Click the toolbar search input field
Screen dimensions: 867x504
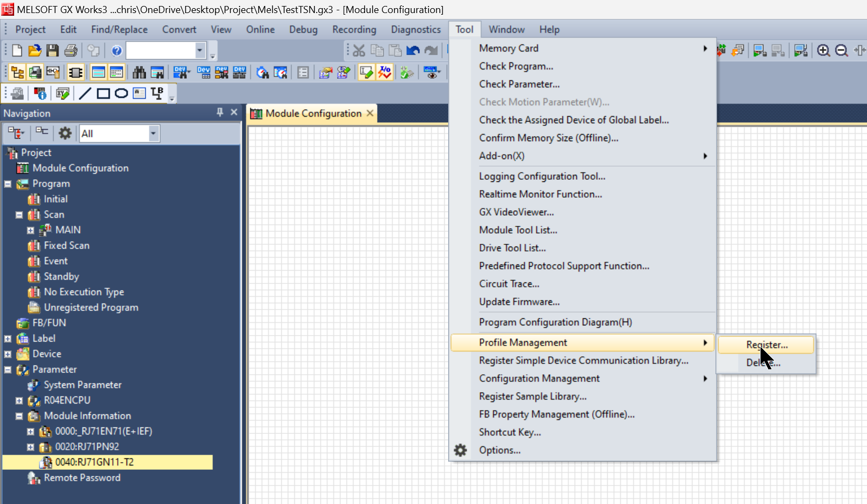coord(161,51)
